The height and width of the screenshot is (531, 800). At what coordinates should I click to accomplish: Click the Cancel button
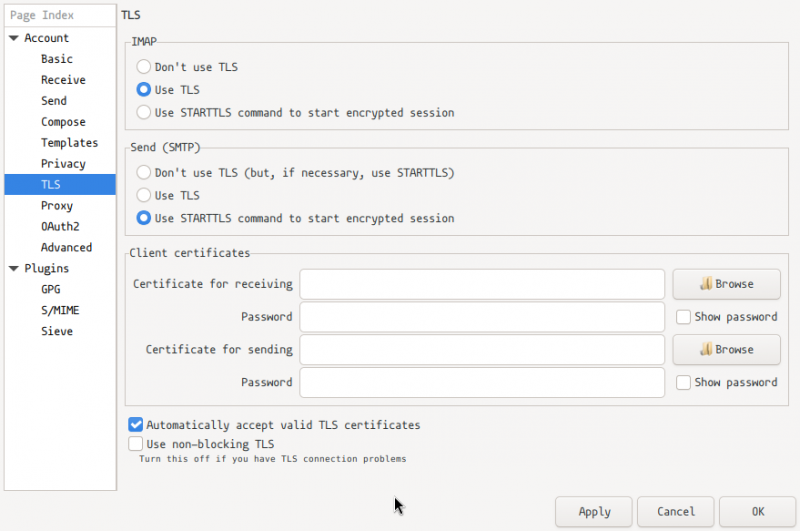(x=676, y=512)
